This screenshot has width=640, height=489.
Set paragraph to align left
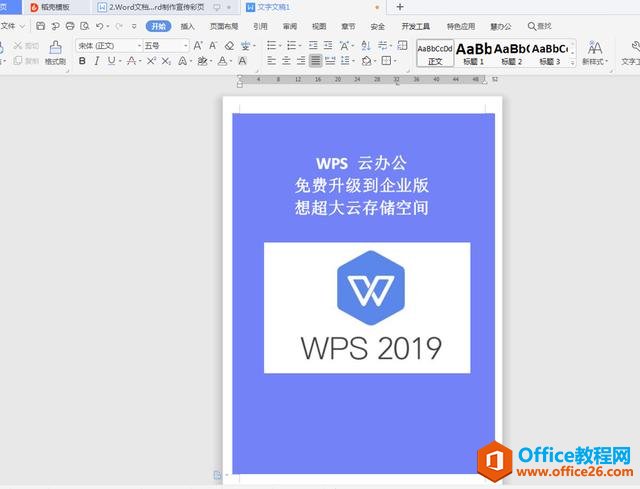271,61
